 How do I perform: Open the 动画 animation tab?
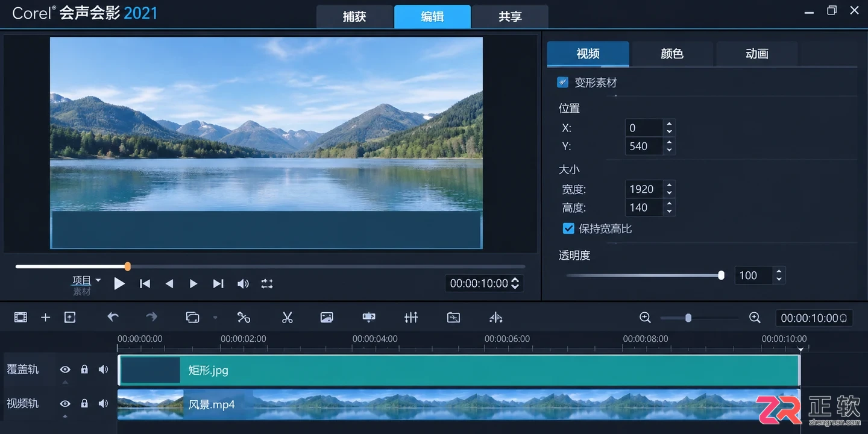point(756,54)
